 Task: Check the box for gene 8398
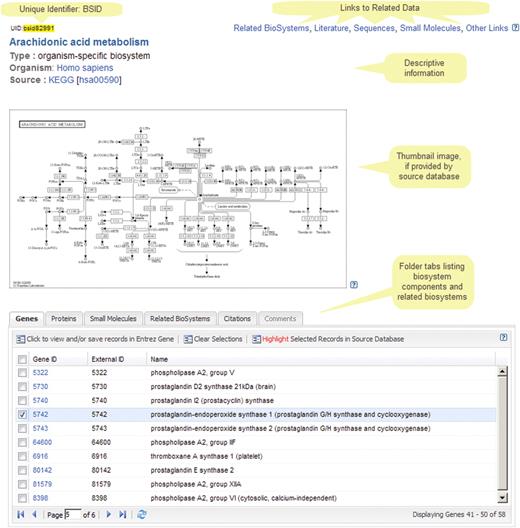[x=22, y=498]
